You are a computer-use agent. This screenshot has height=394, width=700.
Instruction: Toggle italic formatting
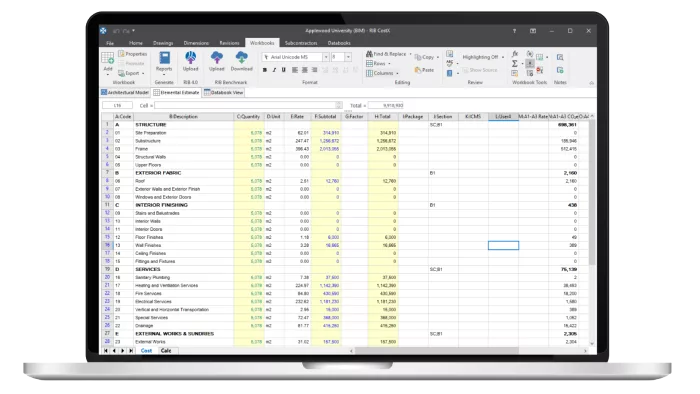coord(274,70)
